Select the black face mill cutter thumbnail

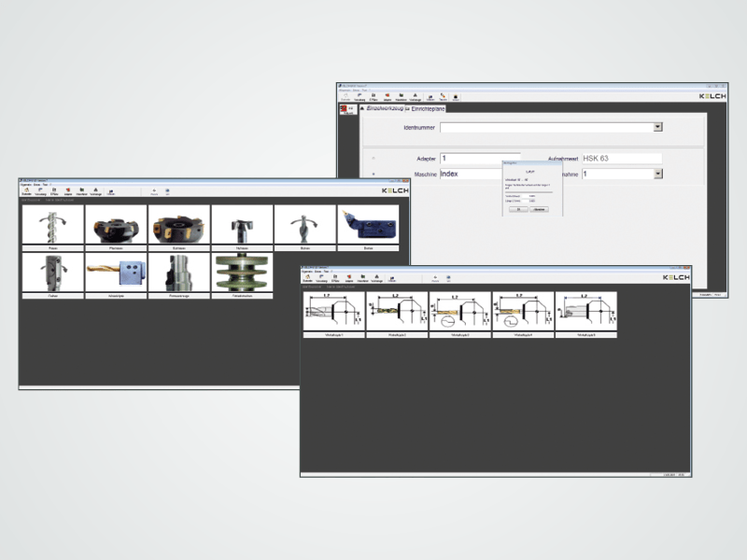pyautogui.click(x=116, y=225)
